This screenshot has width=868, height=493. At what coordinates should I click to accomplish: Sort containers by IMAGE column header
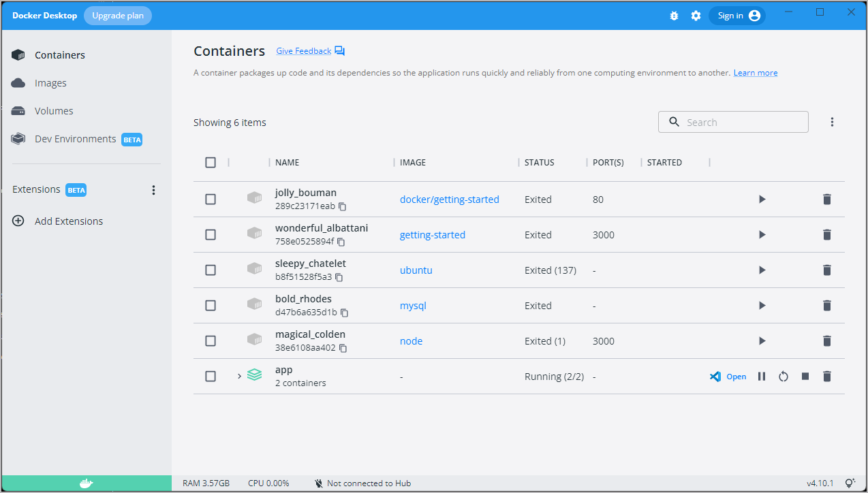413,163
